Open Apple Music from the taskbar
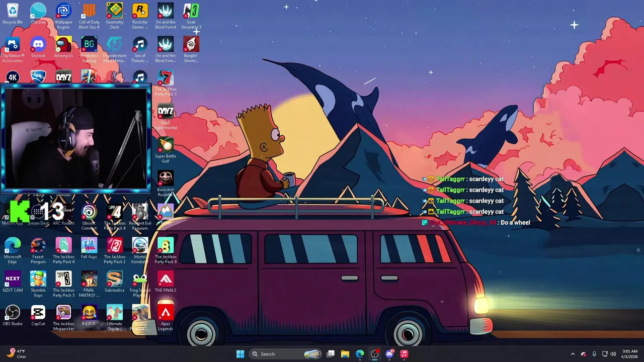 [404, 354]
